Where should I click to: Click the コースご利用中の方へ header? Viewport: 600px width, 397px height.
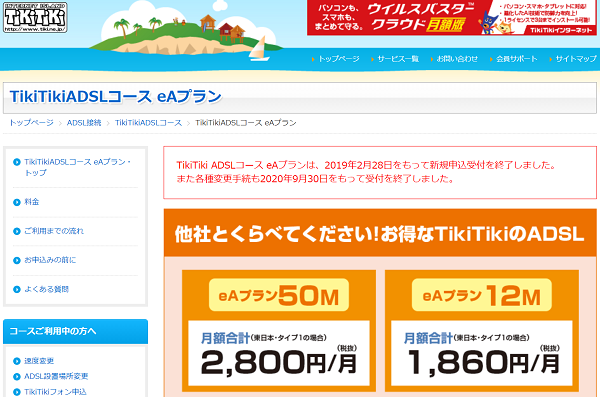tap(75, 331)
